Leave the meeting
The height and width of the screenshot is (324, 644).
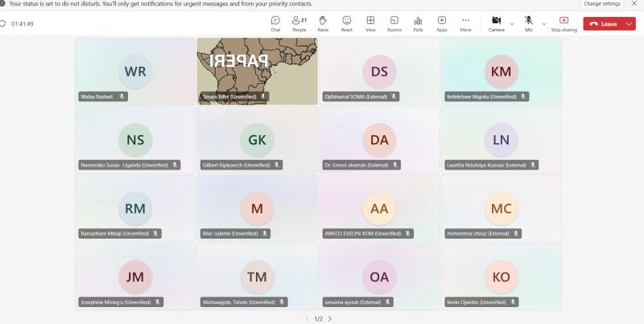(x=604, y=24)
